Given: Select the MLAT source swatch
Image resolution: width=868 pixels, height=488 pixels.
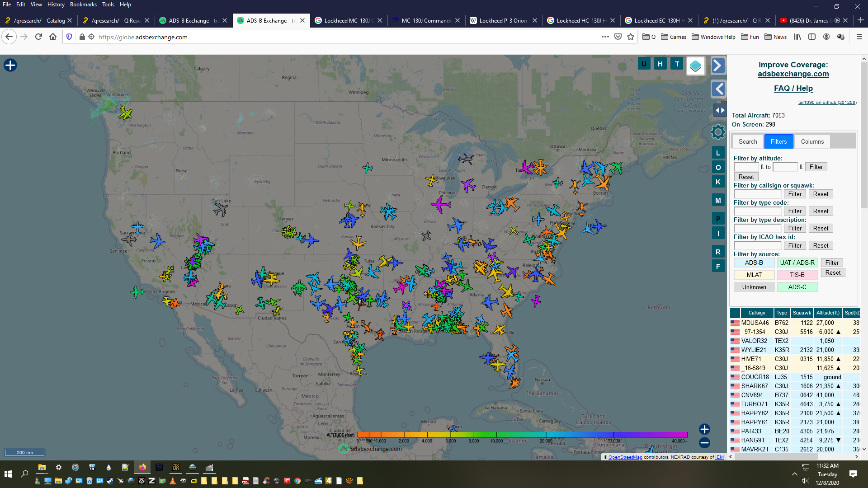Looking at the screenshot, I should [754, 275].
